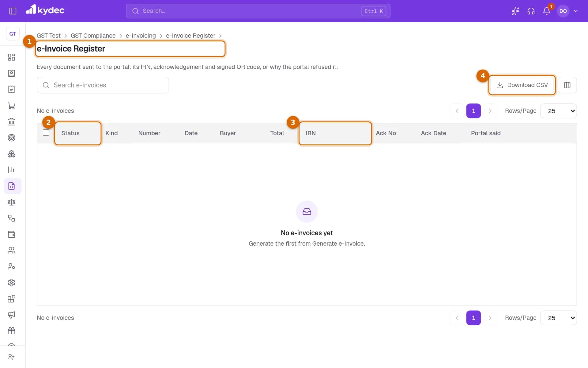Viewport: 588px width, 368px height.
Task: Open the apps add-ons icon in sidebar
Action: [11, 299]
